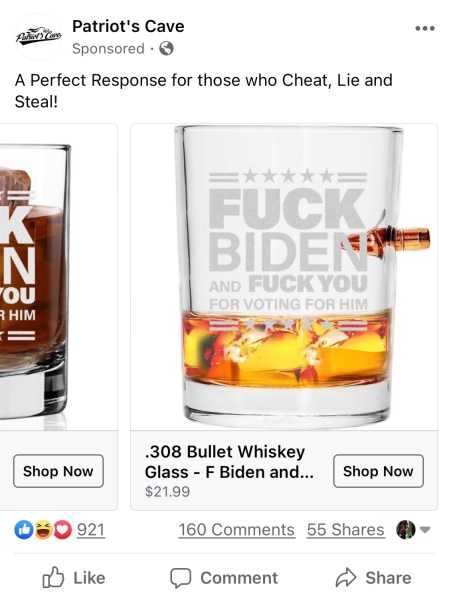
Task: Click the .308 Bullet Whiskey Glass title
Action: (229, 462)
